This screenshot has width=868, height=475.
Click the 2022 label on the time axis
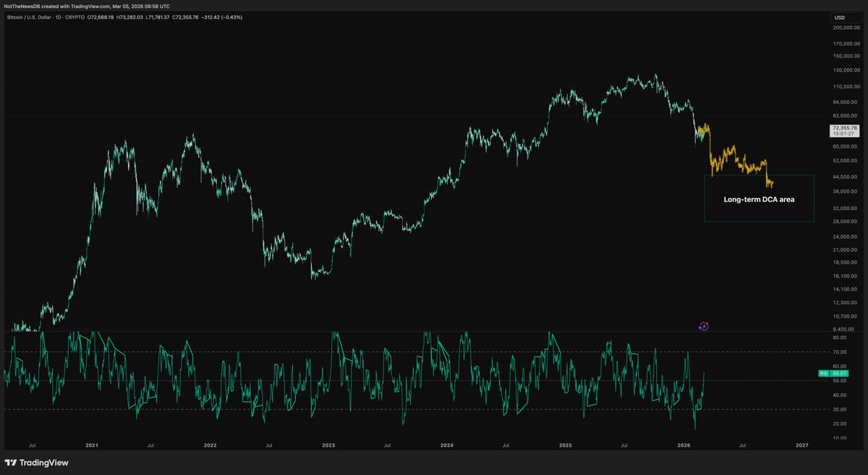pyautogui.click(x=210, y=446)
